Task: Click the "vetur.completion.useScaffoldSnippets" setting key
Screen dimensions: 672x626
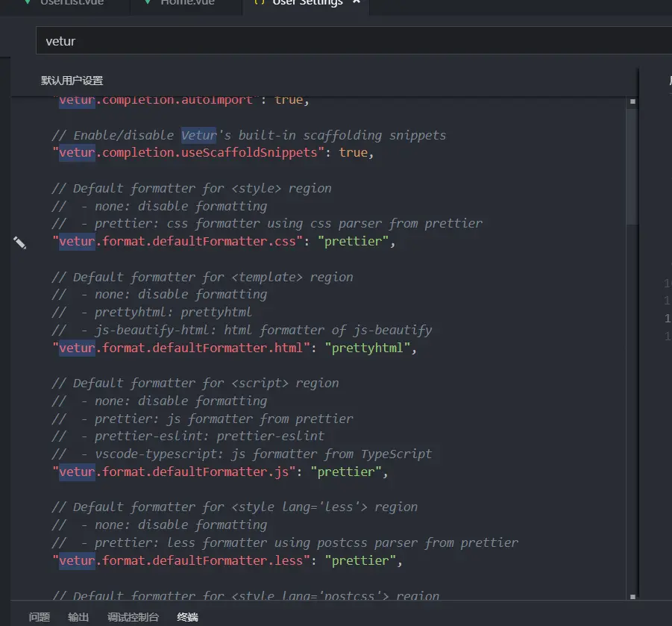Action: tap(189, 153)
